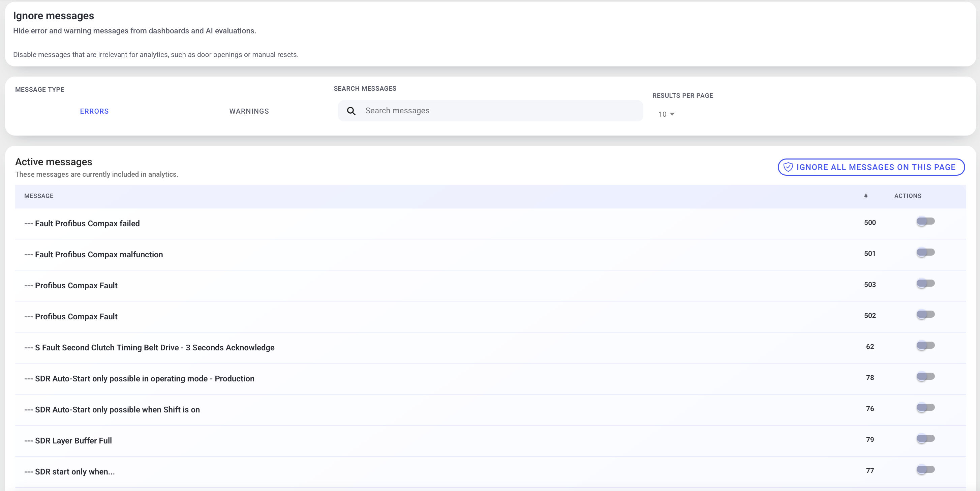Viewport: 980px width, 491px height.
Task: Toggle ignore for SDR start only when message
Action: coord(925,470)
